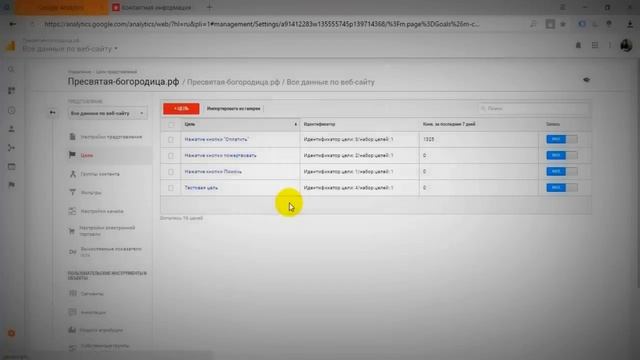Switch to the Контактная информация browser tab
Screen dimensions: 640x360
[156, 7]
